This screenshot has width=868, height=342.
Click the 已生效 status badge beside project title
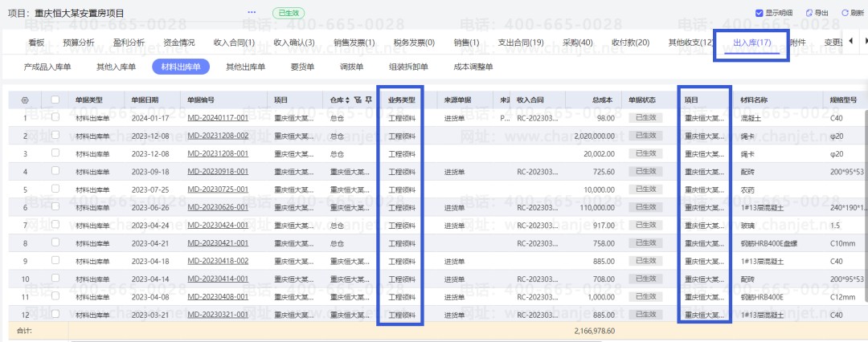(289, 13)
